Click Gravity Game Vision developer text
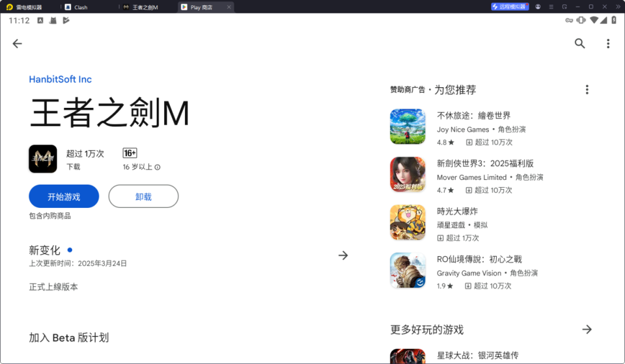625x364 pixels. pyautogui.click(x=469, y=273)
